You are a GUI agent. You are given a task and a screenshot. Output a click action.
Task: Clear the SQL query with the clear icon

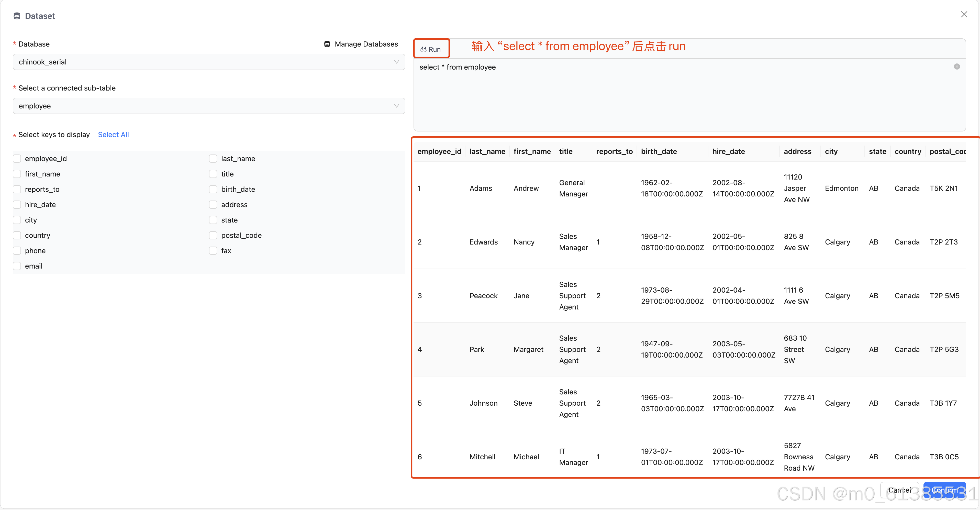point(956,66)
